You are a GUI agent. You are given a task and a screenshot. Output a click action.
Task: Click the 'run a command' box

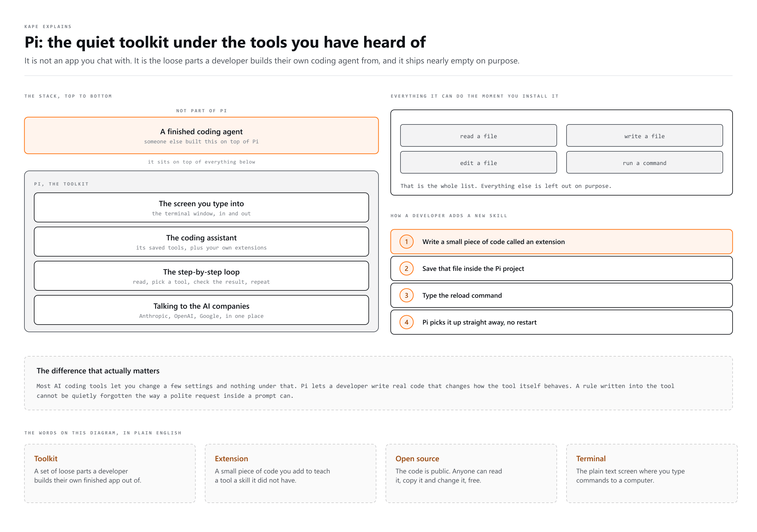[x=644, y=162]
